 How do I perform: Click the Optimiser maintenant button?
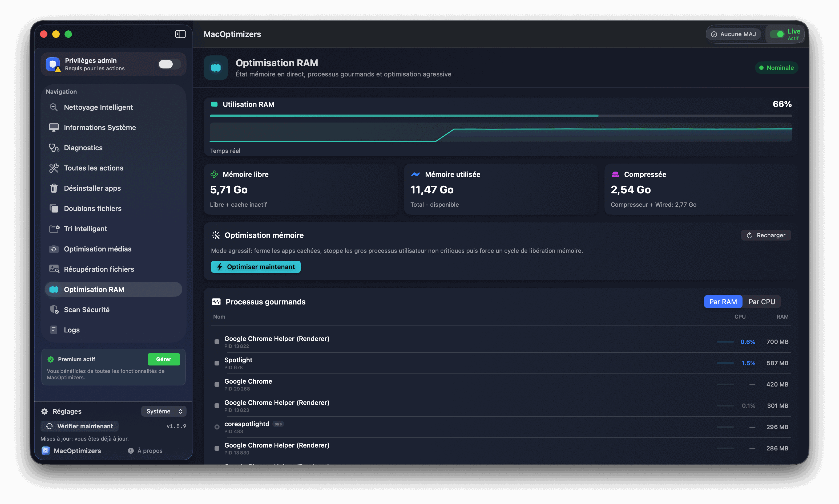tap(256, 267)
